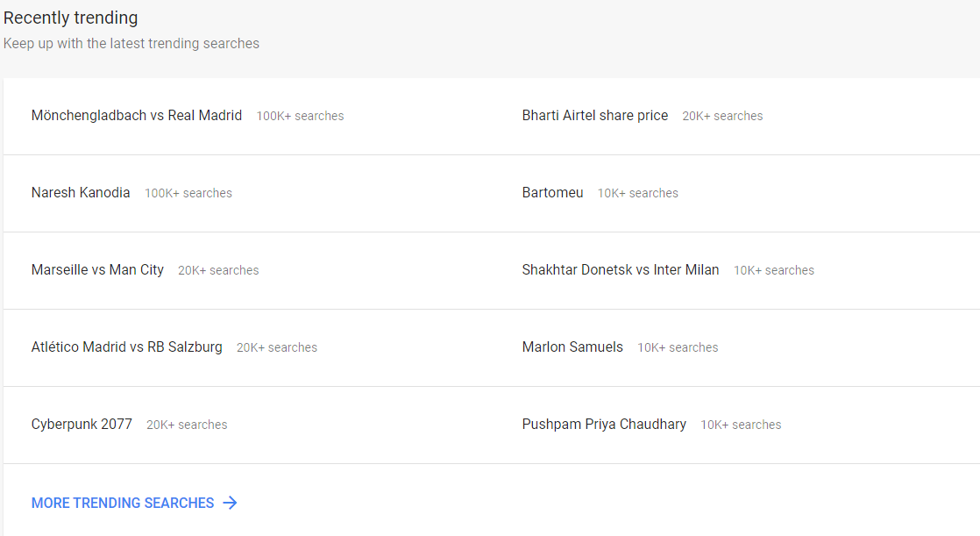Click 20K+ searches next to Bharti Airtel

pyautogui.click(x=722, y=117)
